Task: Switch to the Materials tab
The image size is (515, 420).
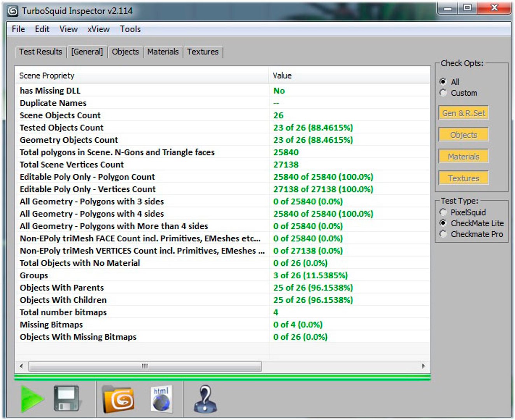Action: [x=163, y=52]
